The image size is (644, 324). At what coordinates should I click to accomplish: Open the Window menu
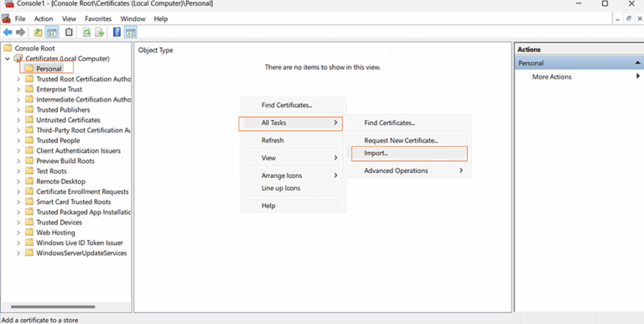pyautogui.click(x=132, y=18)
